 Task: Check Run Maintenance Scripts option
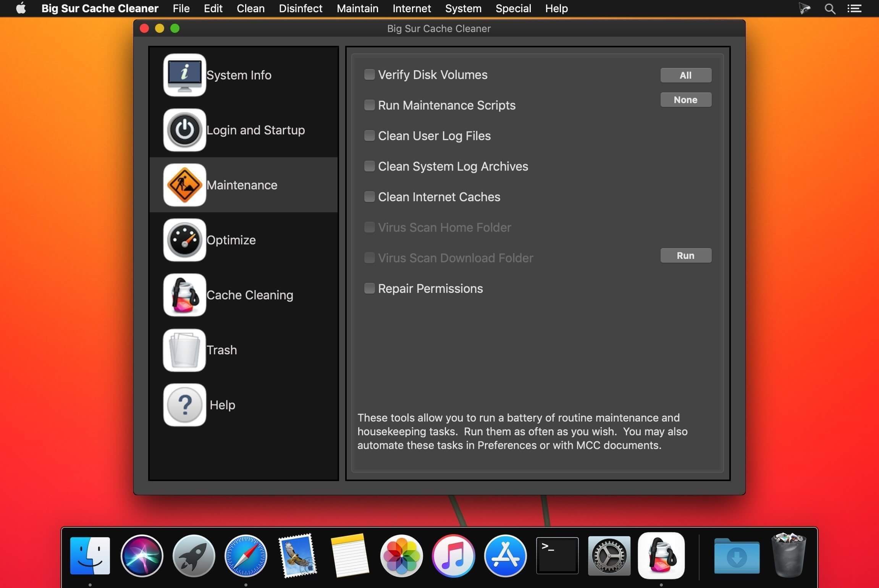[369, 105]
